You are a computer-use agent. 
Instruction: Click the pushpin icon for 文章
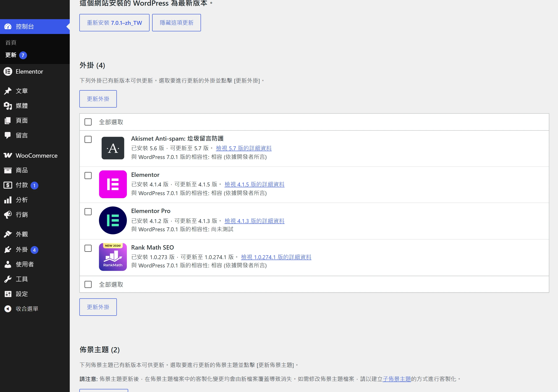[8, 91]
